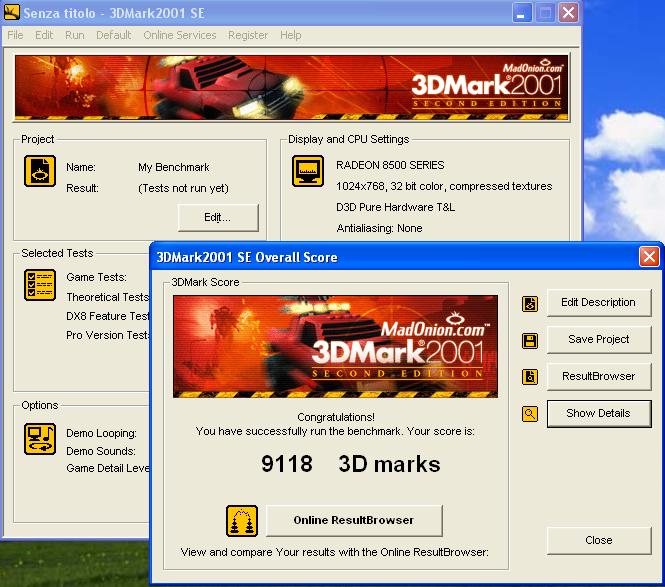Click the Show Details button

599,414
